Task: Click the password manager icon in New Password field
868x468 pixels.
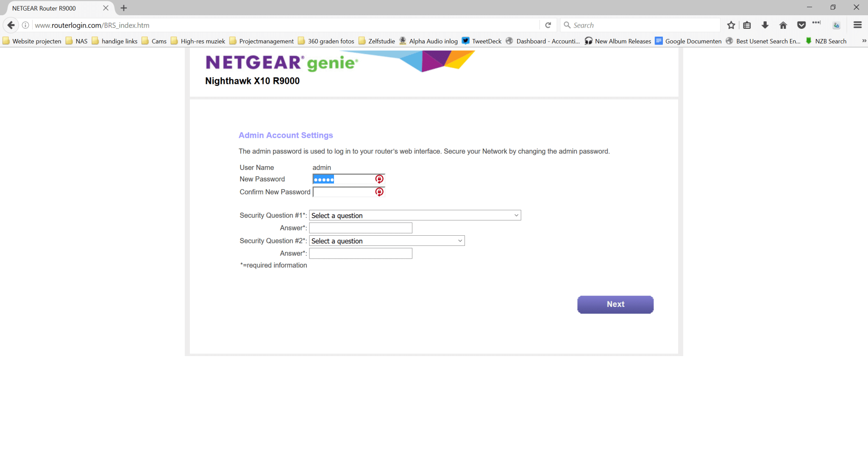Action: 379,179
